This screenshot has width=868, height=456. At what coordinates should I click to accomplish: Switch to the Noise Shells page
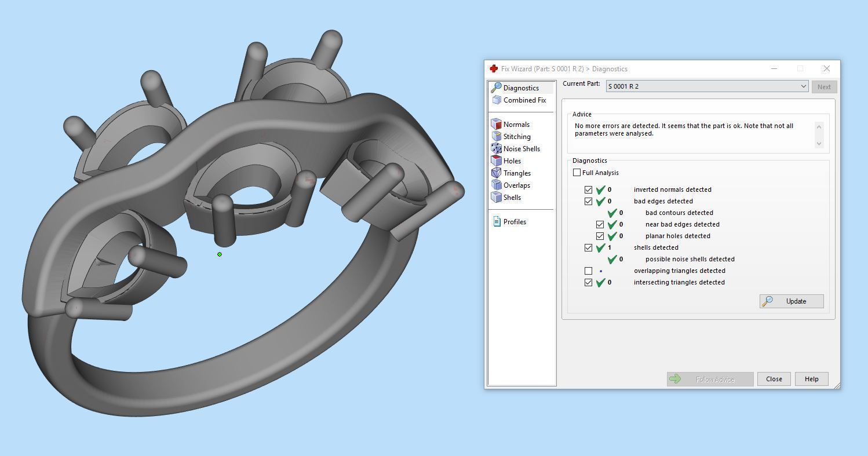pyautogui.click(x=521, y=149)
